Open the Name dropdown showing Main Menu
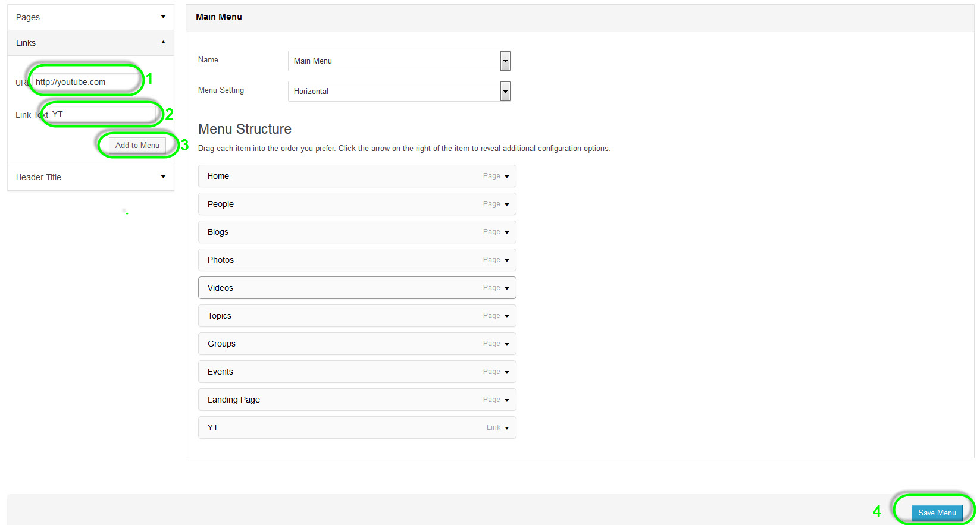The height and width of the screenshot is (525, 980). pos(505,61)
